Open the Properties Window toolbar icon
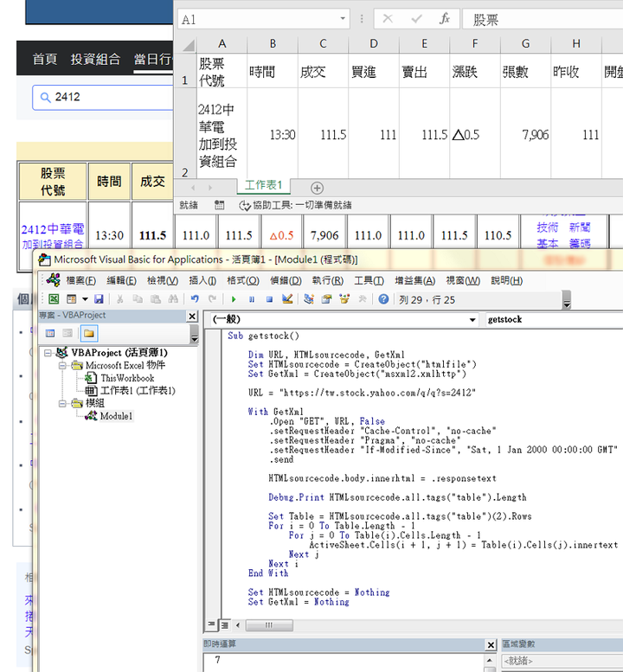Screen dimensions: 623x672 coord(327,299)
